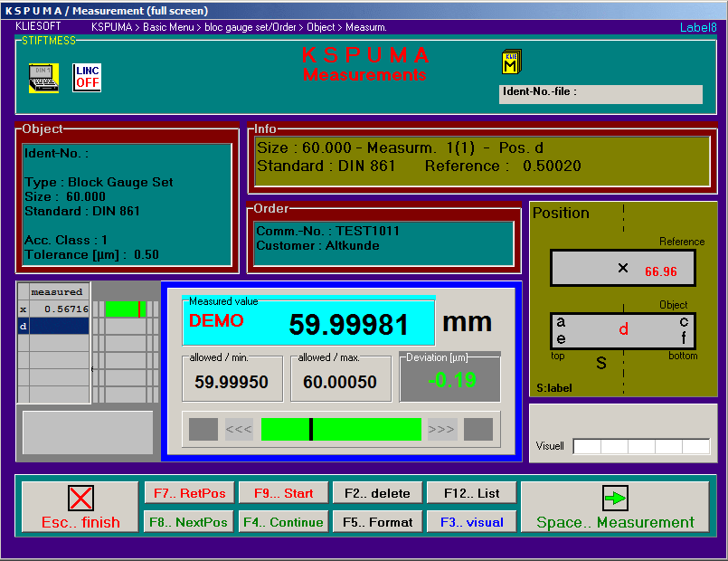The image size is (728, 561).
Task: Click gray square right of deviation bar
Action: [x=477, y=429]
